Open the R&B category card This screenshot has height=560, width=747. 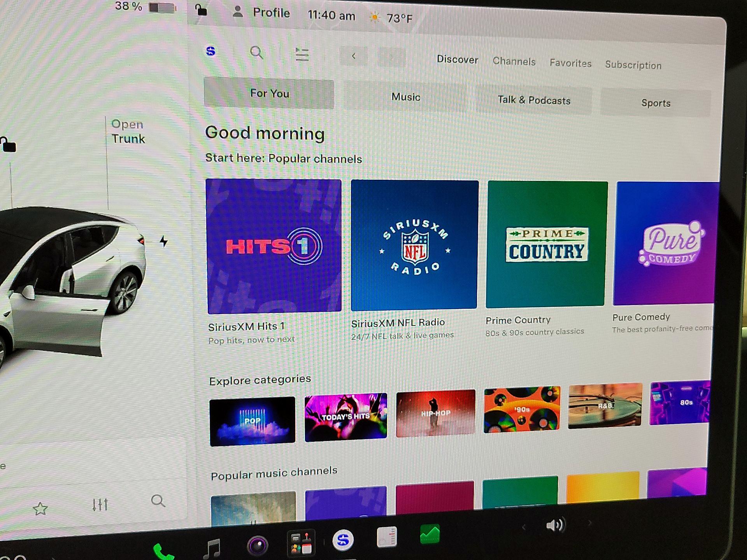(x=605, y=406)
